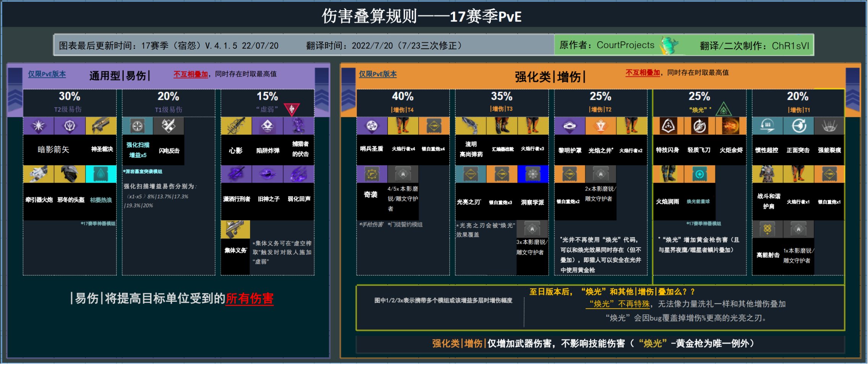Open 仅限PvE版本 link in 易伤 panel
The height and width of the screenshot is (365, 868).
tap(47, 74)
